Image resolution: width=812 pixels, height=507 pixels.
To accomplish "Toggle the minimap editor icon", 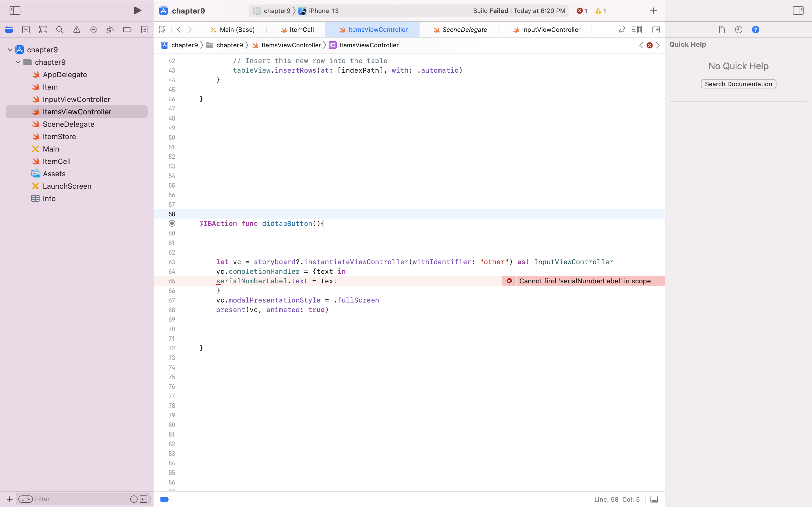I will click(637, 29).
